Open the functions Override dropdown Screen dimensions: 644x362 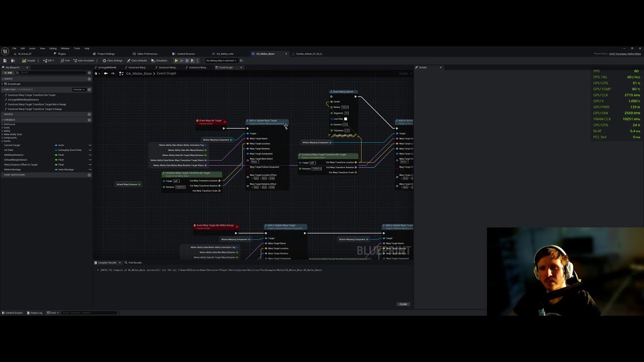[x=79, y=89]
